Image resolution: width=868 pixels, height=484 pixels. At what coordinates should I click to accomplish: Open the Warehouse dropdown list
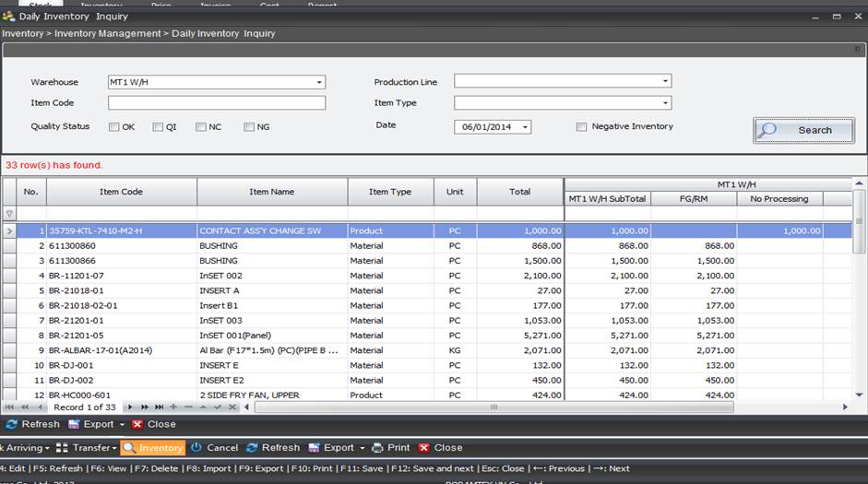[x=319, y=82]
